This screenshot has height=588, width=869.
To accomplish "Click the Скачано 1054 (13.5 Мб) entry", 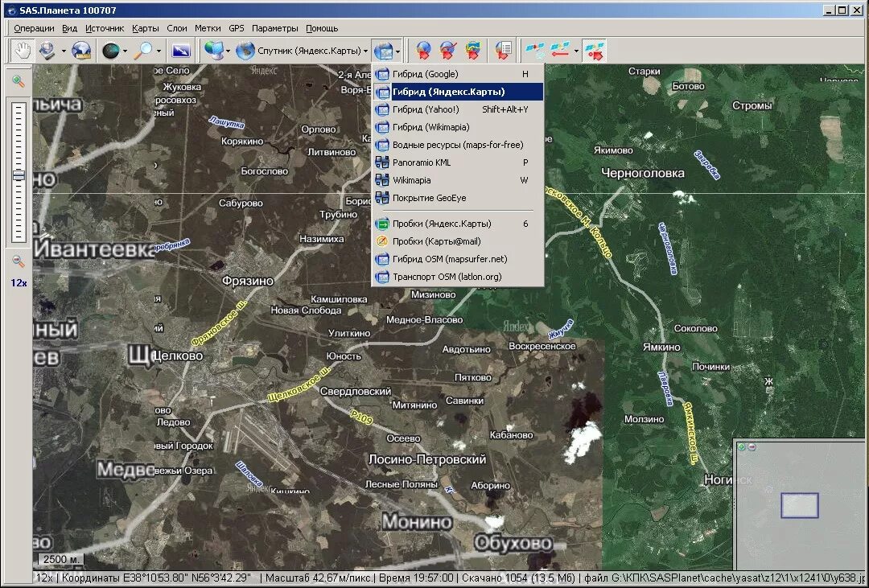I will tap(518, 578).
